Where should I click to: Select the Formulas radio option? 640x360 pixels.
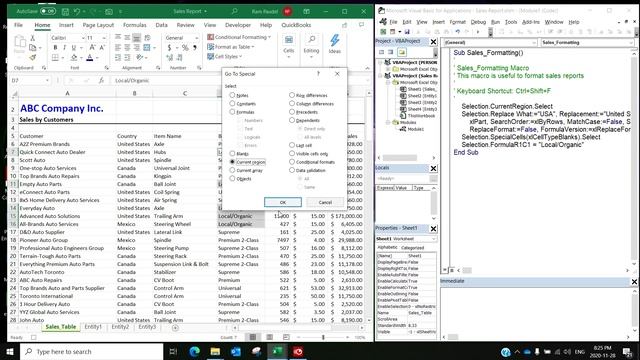click(232, 111)
